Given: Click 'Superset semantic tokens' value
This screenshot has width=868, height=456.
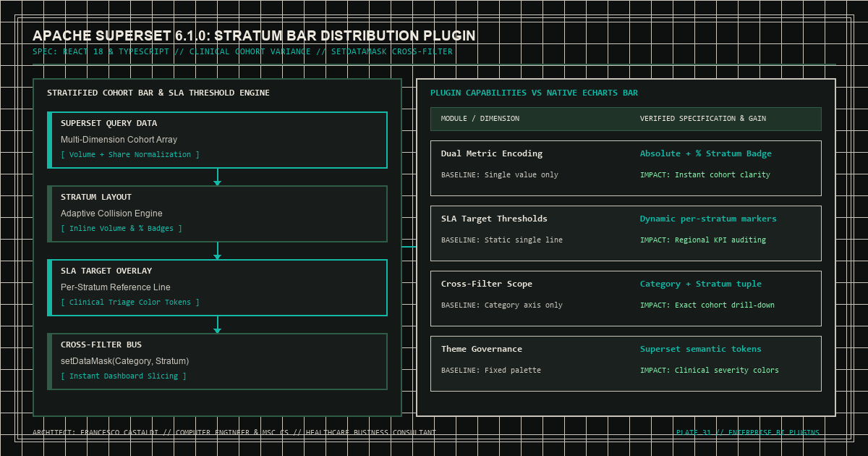Looking at the screenshot, I should coord(701,349).
